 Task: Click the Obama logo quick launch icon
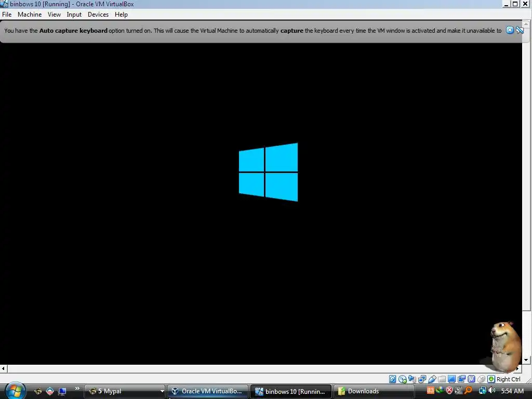click(x=50, y=391)
